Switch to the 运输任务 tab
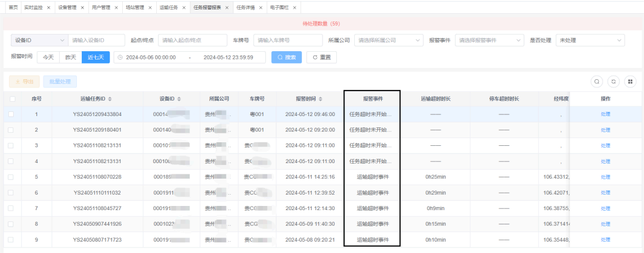Viewport: 644px width, 253px height. [169, 8]
